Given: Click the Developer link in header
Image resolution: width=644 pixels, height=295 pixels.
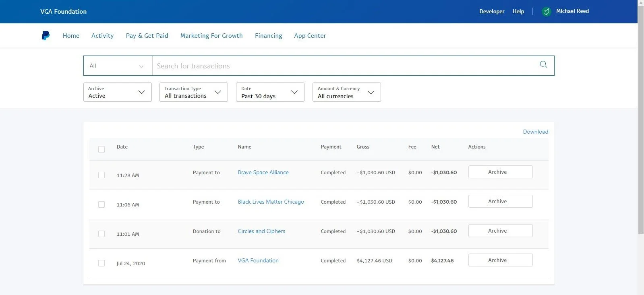Looking at the screenshot, I should tap(492, 11).
